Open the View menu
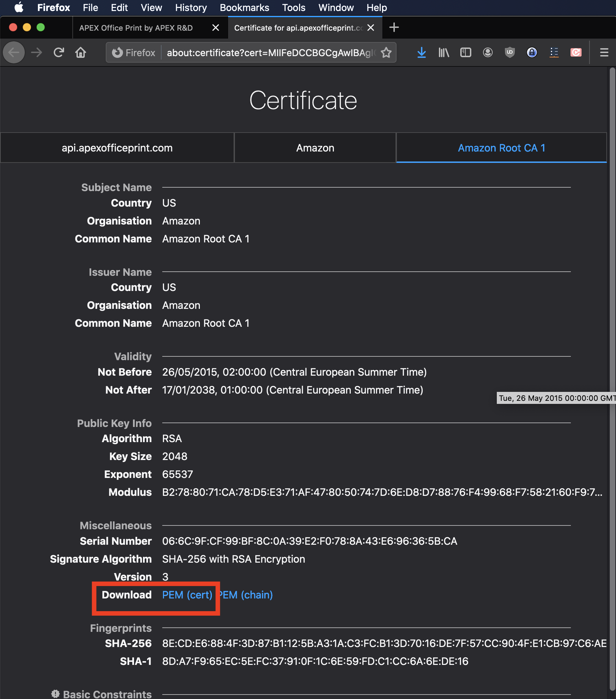The height and width of the screenshot is (699, 616). click(x=151, y=8)
